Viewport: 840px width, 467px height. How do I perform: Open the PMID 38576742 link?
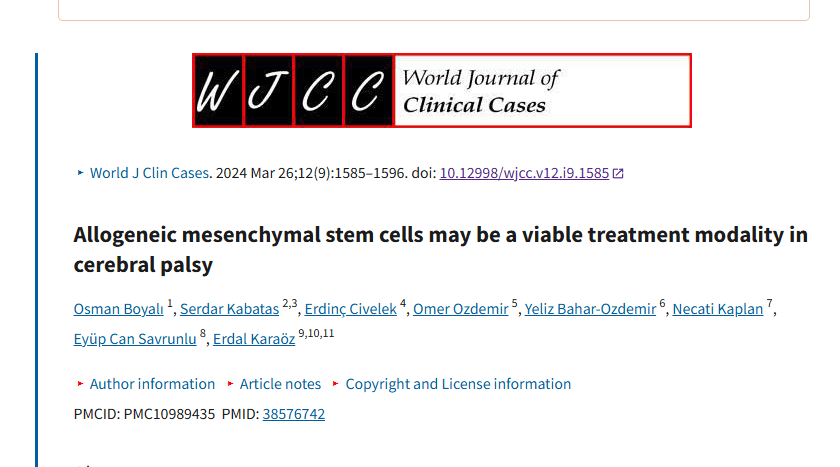tap(293, 414)
